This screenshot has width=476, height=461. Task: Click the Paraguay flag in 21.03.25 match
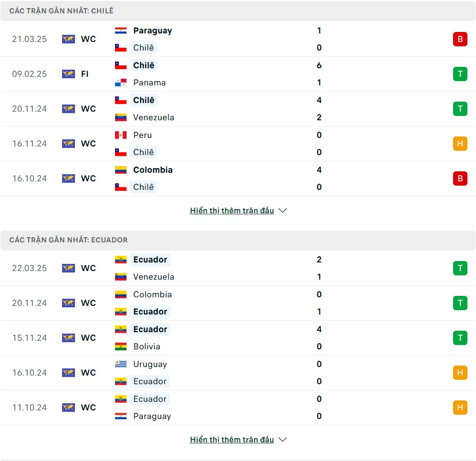(x=120, y=31)
